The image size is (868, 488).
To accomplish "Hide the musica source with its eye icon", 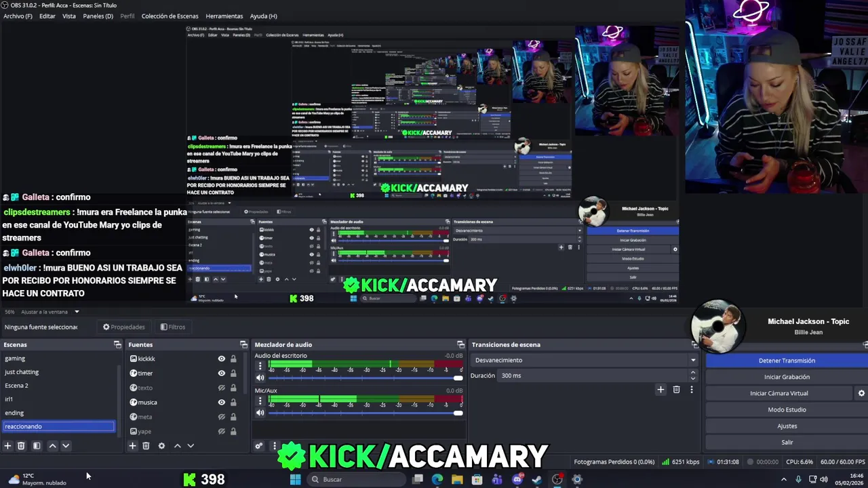I will [x=221, y=403].
